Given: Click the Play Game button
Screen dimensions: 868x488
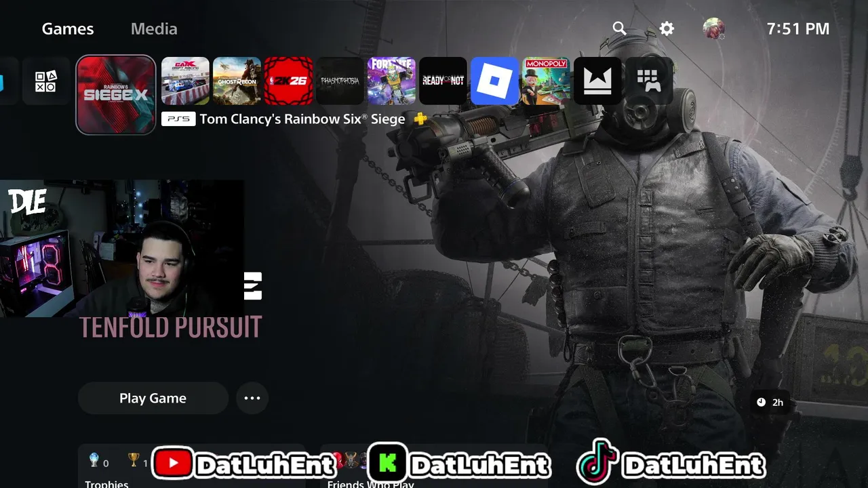Looking at the screenshot, I should [153, 398].
